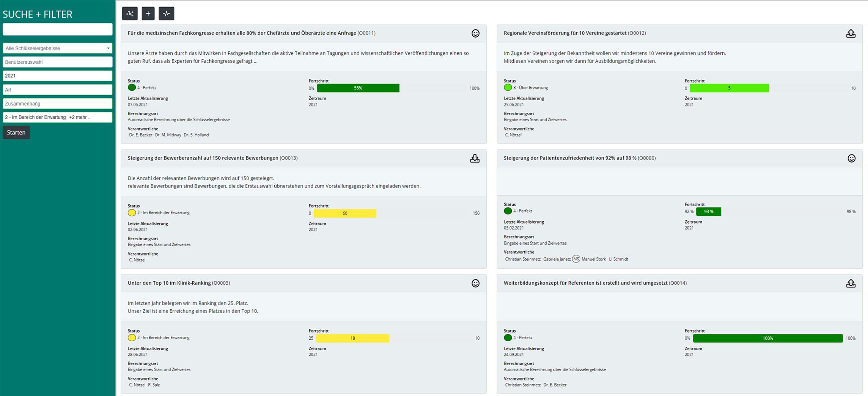Image resolution: width=868 pixels, height=396 pixels.
Task: Click smiley icon on objective O0006
Action: pos(852,158)
